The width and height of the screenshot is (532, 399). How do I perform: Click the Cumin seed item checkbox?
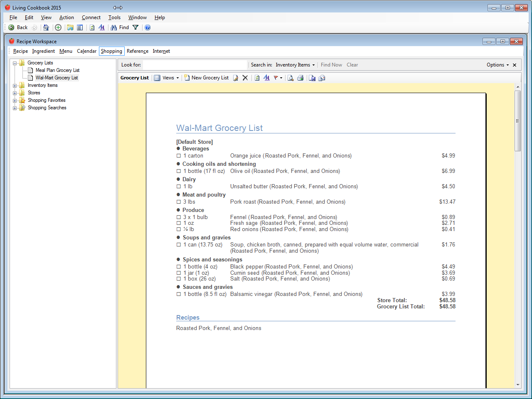(179, 273)
